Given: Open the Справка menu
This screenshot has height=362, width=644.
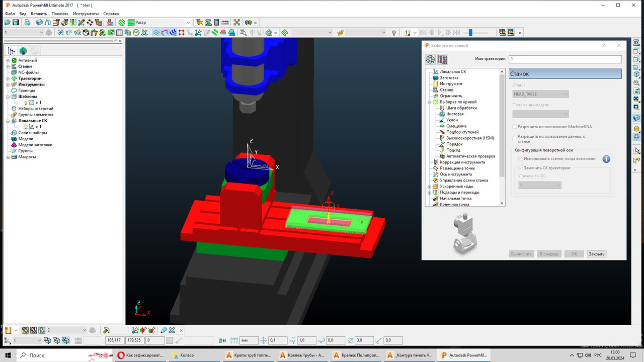Looking at the screenshot, I should point(111,14).
